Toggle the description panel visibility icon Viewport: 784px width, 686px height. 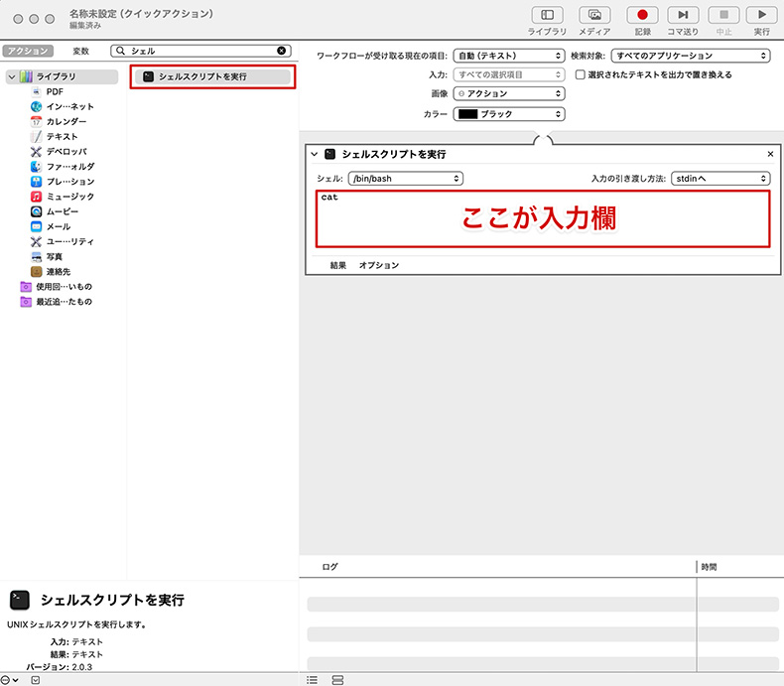click(x=35, y=680)
